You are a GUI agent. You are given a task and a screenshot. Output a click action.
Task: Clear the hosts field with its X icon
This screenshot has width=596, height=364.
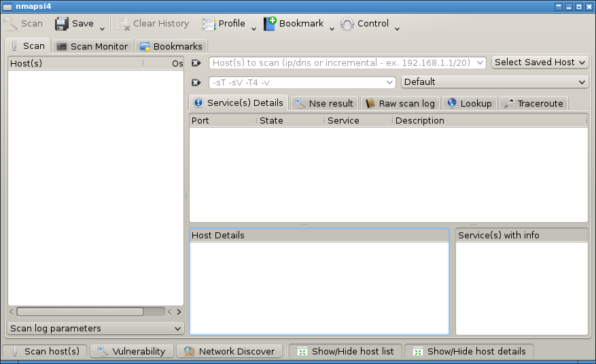(x=196, y=62)
